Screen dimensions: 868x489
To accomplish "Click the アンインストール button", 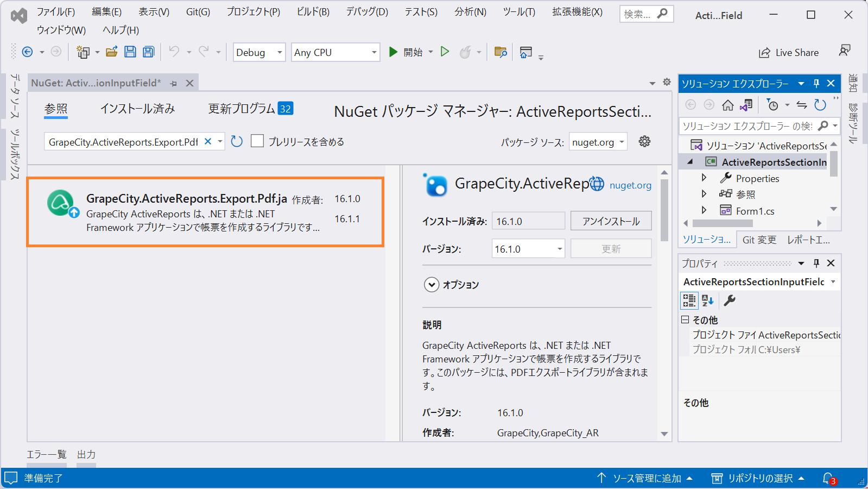I will pos(611,221).
